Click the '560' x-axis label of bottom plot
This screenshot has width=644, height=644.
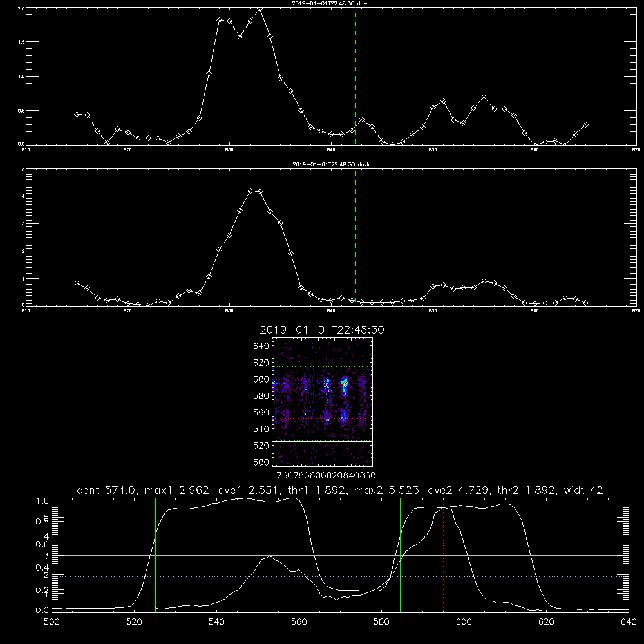pyautogui.click(x=299, y=622)
